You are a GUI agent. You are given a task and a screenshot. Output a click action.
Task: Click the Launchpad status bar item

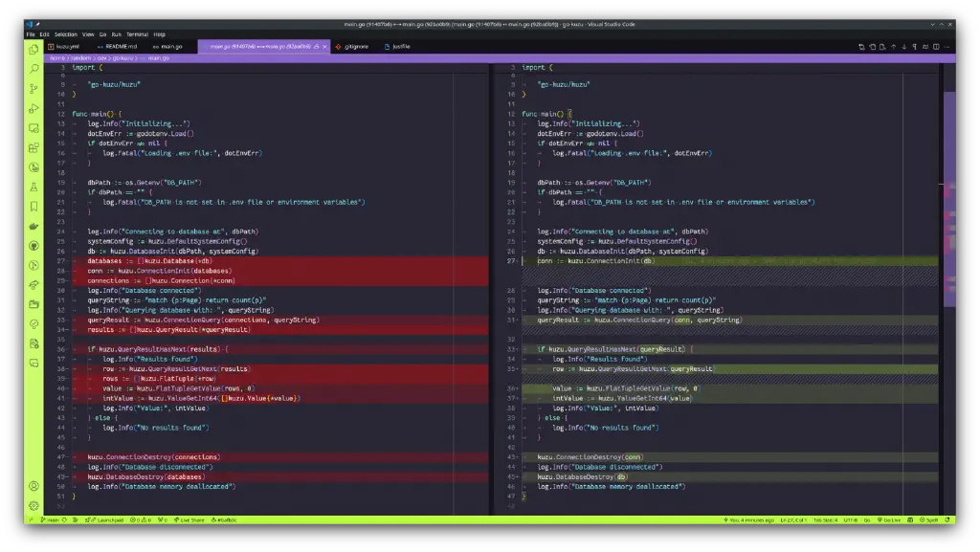point(104,520)
